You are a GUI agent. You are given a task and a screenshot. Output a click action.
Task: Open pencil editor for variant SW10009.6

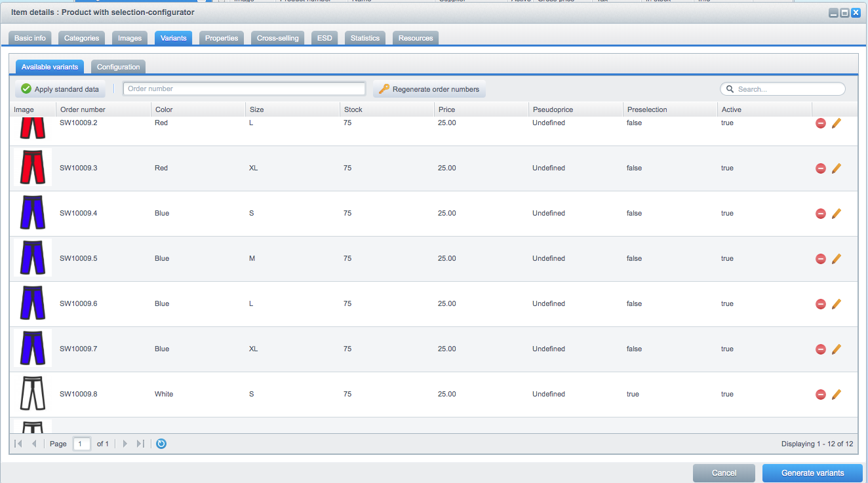[836, 304]
